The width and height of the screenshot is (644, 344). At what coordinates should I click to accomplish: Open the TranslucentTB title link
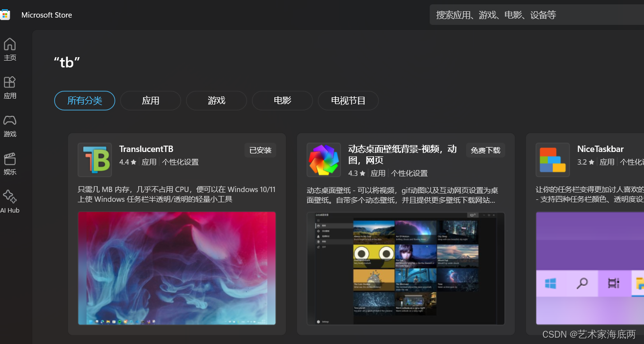tap(146, 149)
